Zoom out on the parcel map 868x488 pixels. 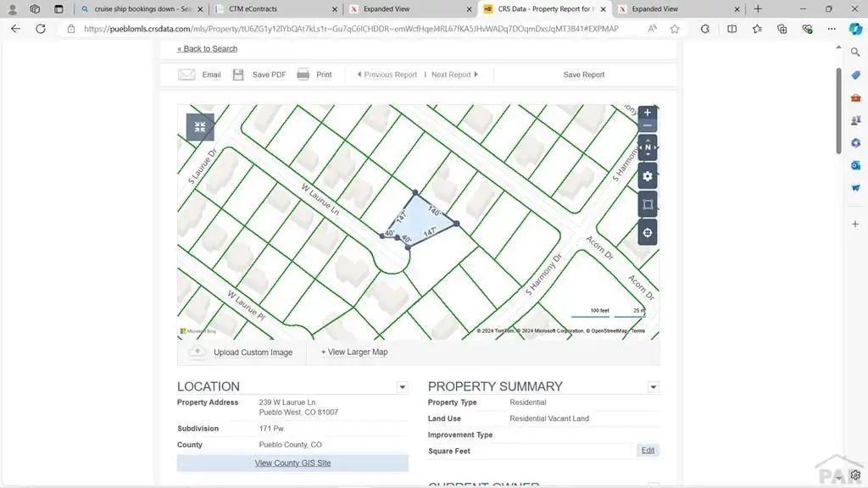647,126
